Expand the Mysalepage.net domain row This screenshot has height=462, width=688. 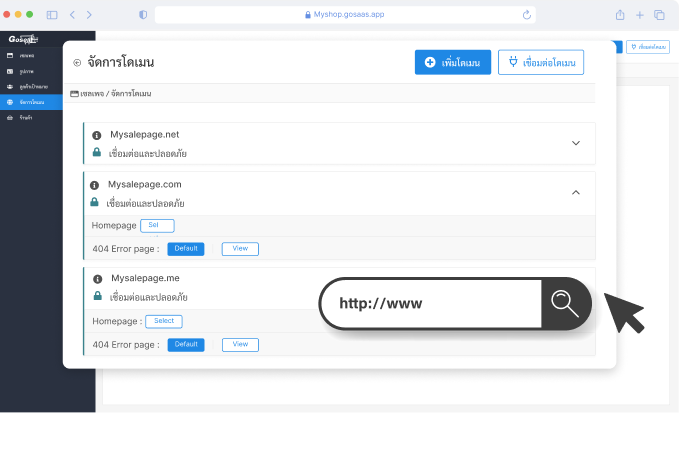[576, 143]
